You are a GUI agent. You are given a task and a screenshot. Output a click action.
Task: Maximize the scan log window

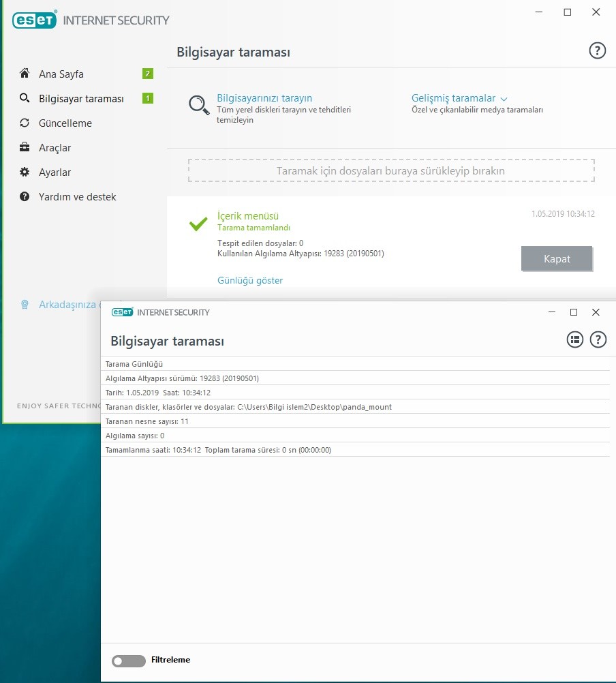pos(574,312)
